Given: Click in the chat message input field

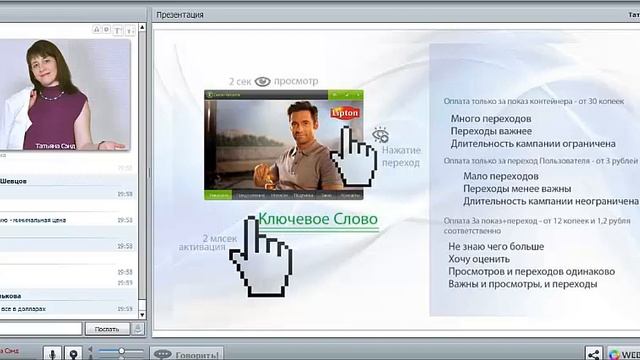Looking at the screenshot, I should 41,329.
